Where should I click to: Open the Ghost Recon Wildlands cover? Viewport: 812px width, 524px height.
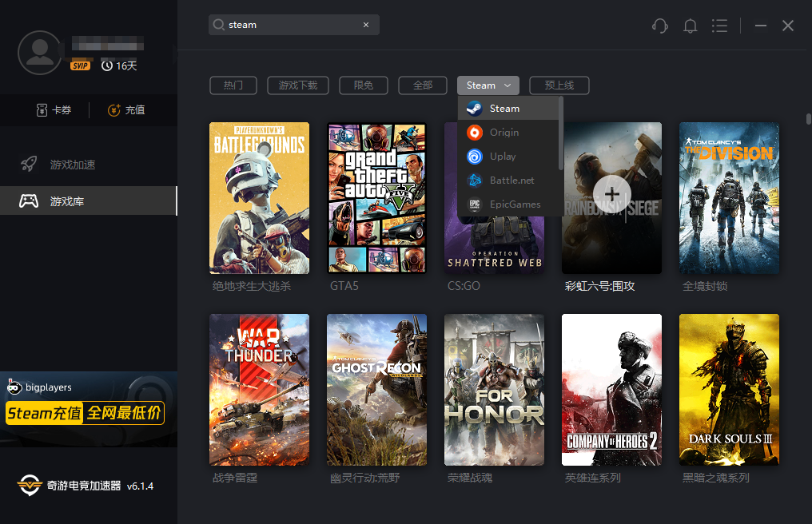click(376, 389)
